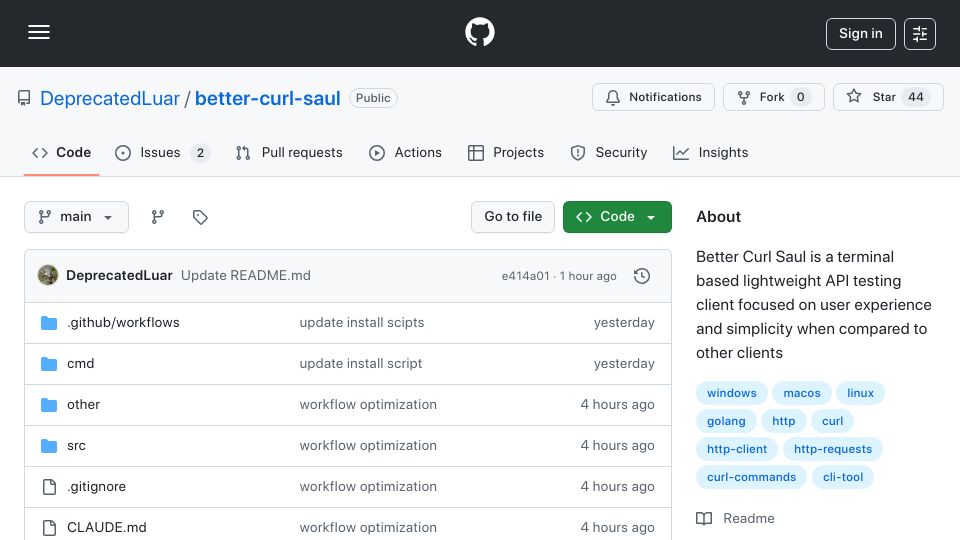Select the macos topic tag
Image resolution: width=960 pixels, height=540 pixels.
pos(802,393)
